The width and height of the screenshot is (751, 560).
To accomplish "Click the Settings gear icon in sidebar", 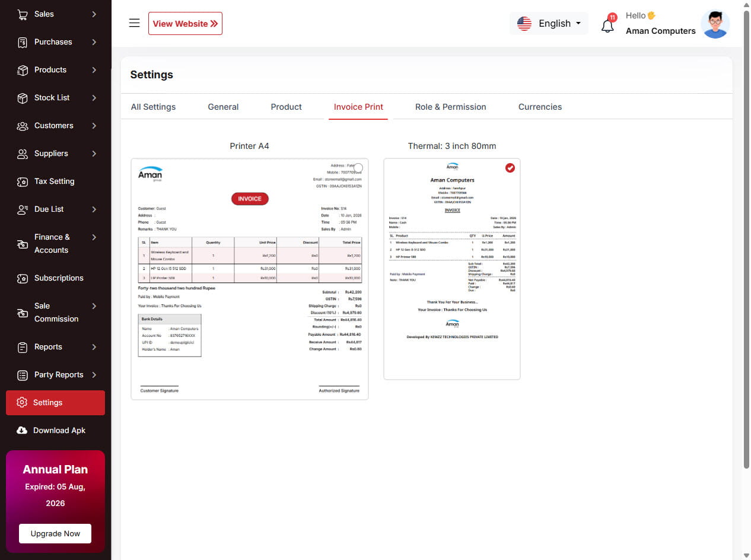I will (x=22, y=403).
